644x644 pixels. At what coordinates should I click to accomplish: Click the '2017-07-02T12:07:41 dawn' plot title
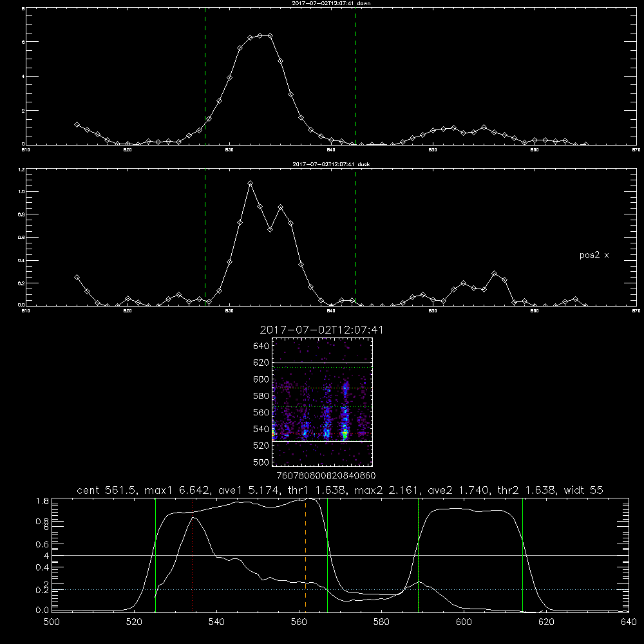tap(331, 3)
